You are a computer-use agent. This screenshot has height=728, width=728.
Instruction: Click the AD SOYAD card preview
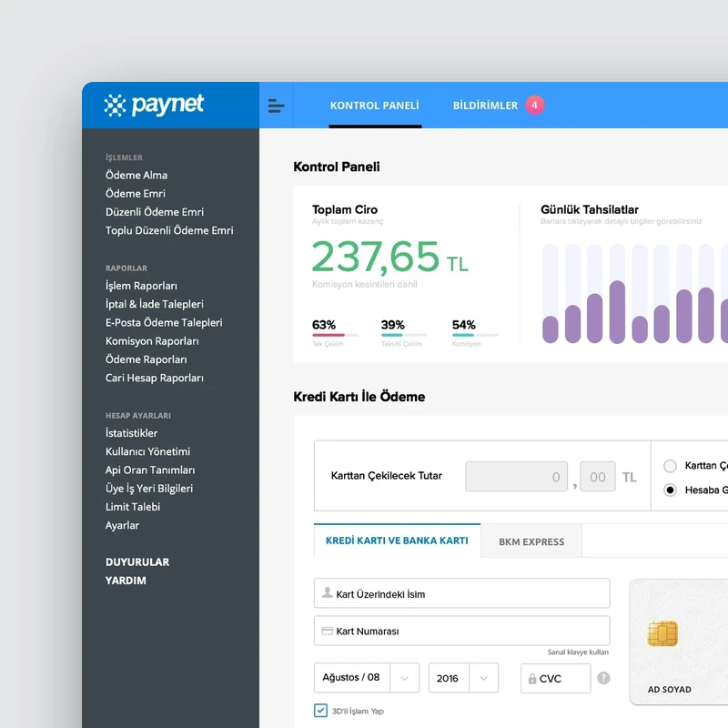[678, 642]
